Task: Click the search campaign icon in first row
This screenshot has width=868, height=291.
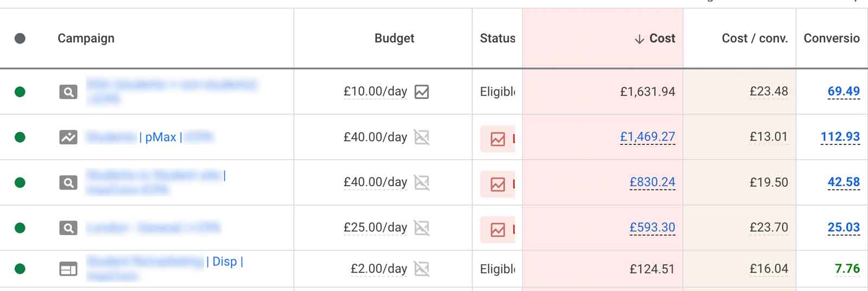Action: 68,92
